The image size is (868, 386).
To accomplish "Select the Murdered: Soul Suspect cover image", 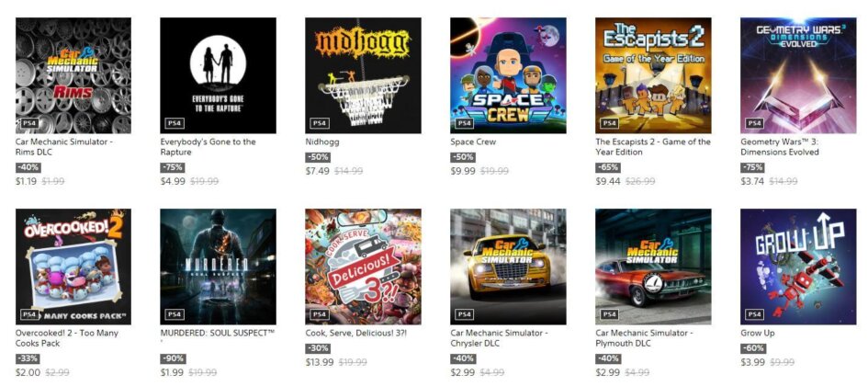I will coord(218,267).
